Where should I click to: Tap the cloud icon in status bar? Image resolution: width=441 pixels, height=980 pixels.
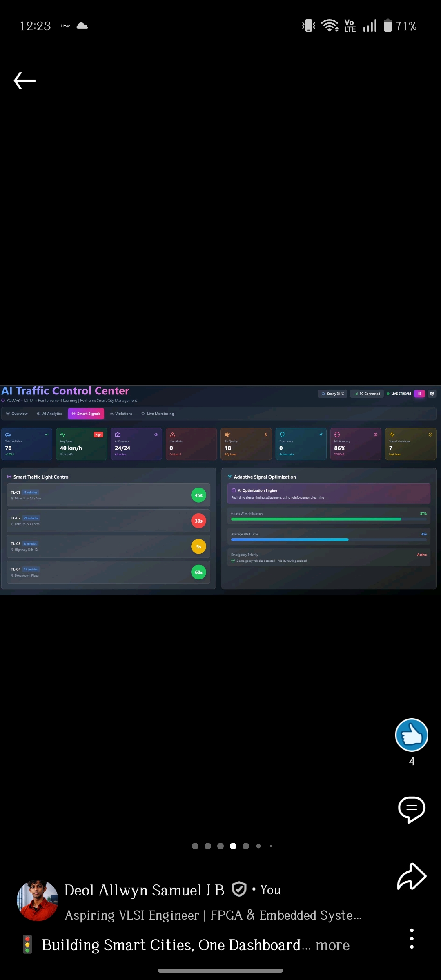click(82, 26)
